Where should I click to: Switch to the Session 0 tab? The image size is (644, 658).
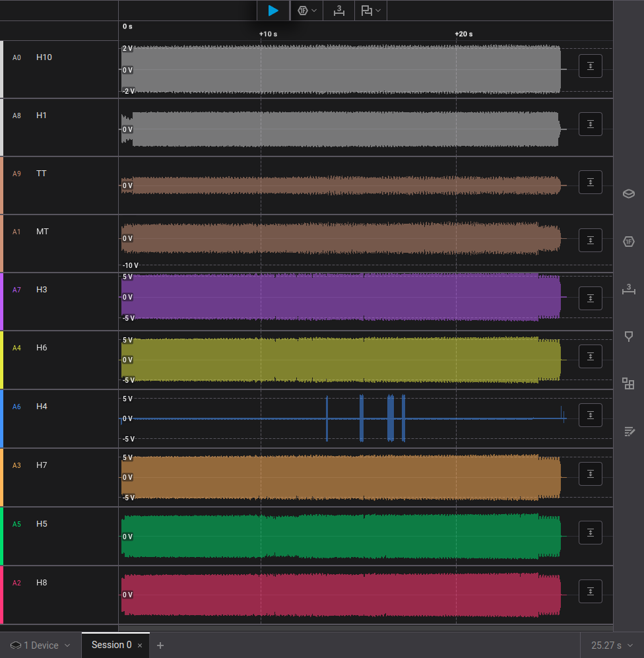tap(111, 645)
